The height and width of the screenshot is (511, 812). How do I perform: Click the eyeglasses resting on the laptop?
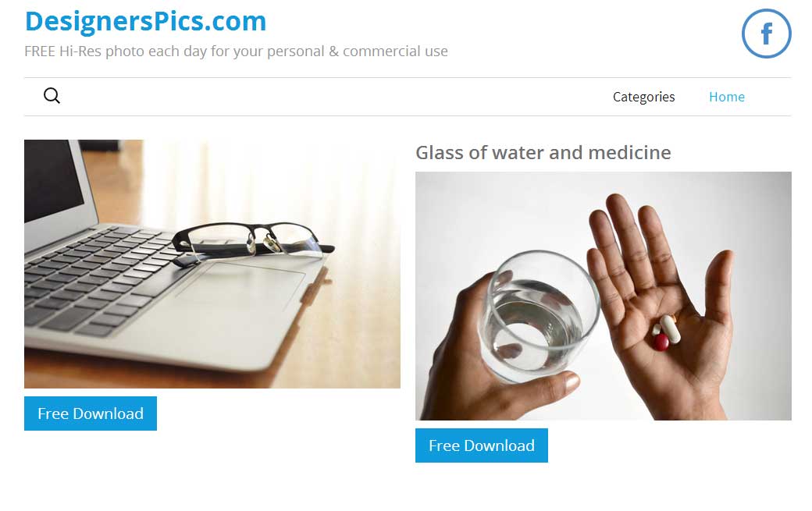253,242
